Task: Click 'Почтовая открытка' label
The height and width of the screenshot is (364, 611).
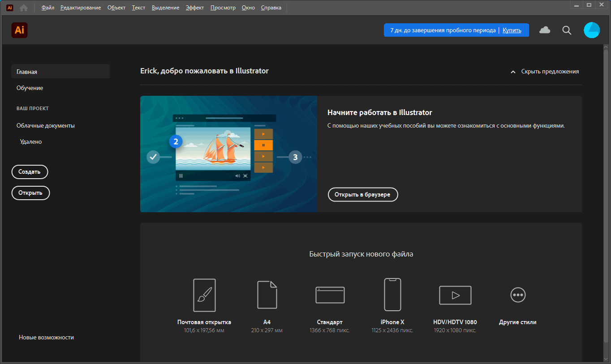Action: coord(204,322)
